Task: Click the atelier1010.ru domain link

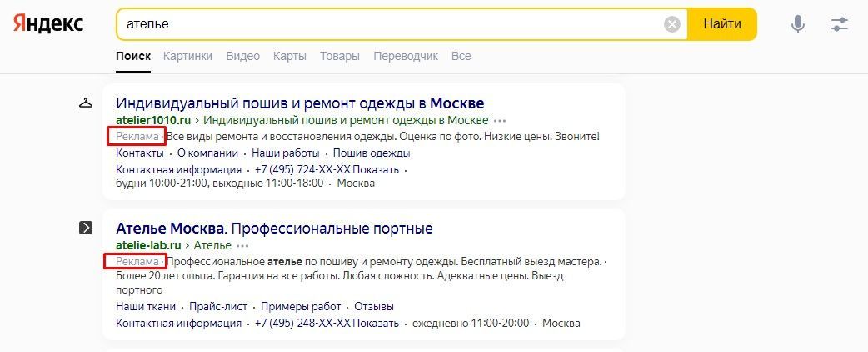Action: point(153,120)
